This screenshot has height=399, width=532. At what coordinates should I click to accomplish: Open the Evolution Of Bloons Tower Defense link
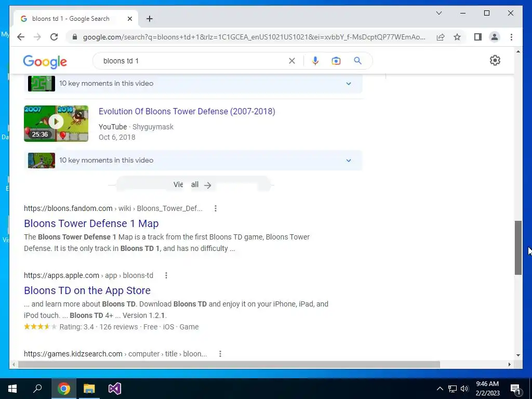[x=187, y=111]
